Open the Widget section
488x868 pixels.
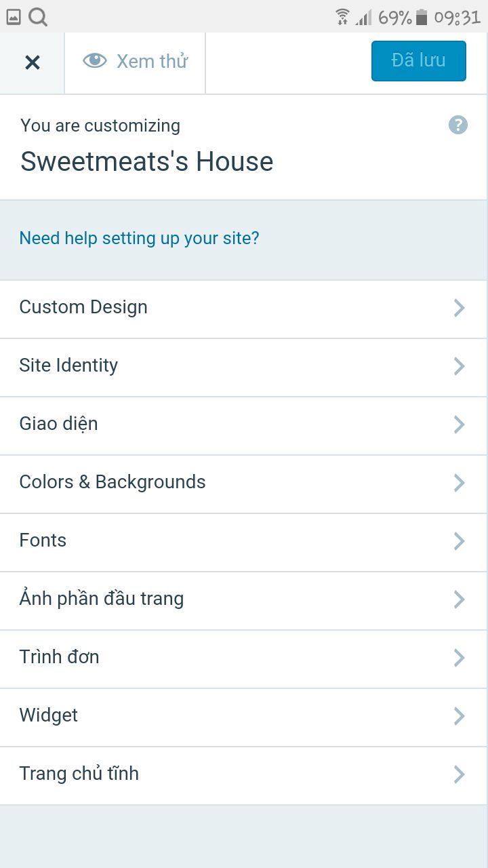(x=243, y=717)
